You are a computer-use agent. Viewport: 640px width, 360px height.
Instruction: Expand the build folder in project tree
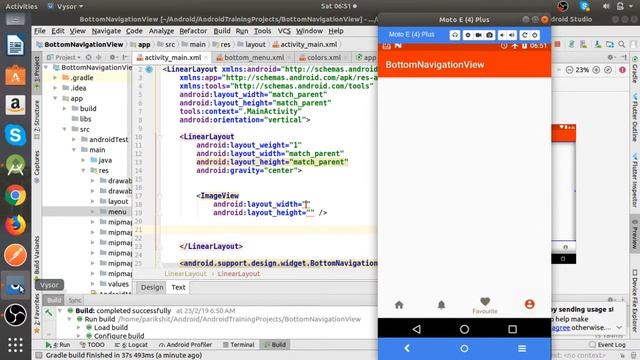point(64,109)
